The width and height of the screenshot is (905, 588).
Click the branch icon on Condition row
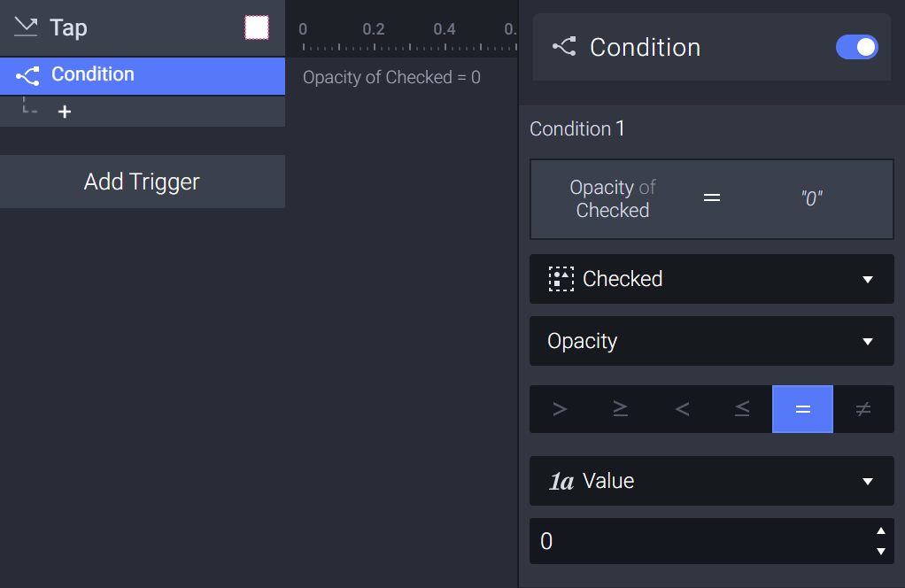[27, 75]
